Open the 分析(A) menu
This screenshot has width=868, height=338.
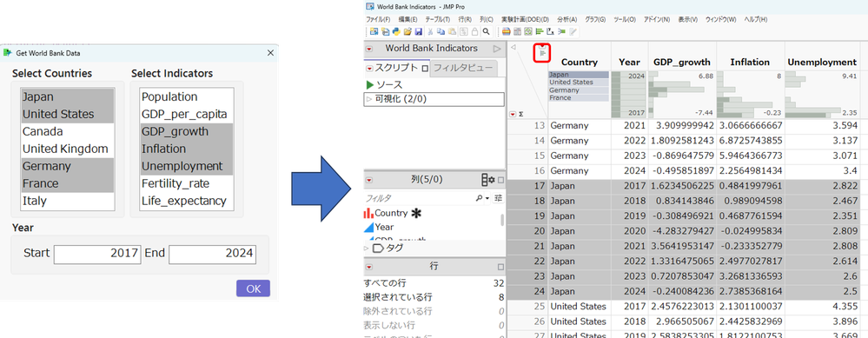pyautogui.click(x=567, y=19)
